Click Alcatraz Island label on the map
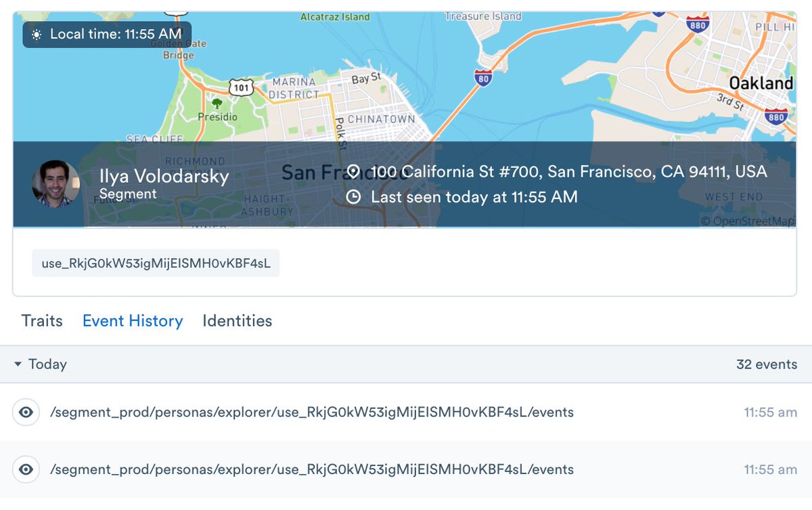Image resolution: width=812 pixels, height=510 pixels. (336, 16)
